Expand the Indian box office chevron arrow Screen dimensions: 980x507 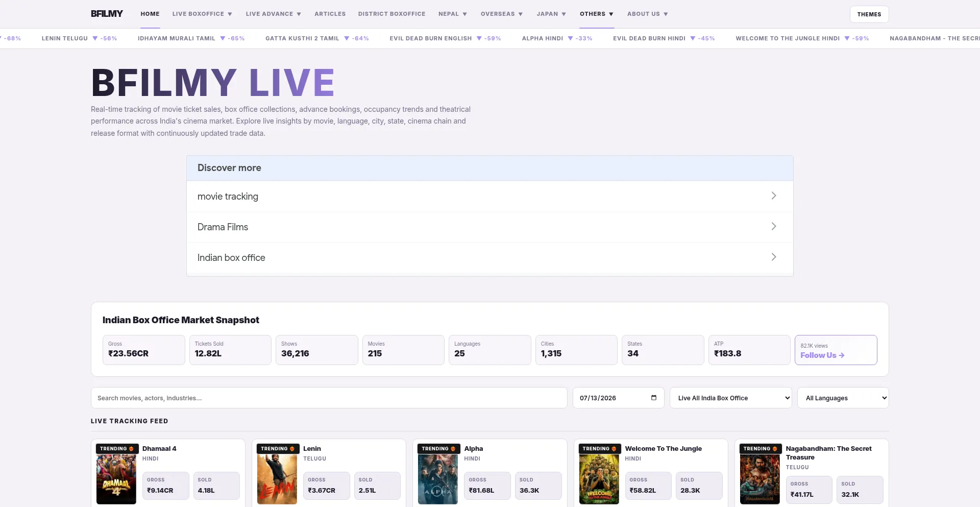[x=774, y=257]
